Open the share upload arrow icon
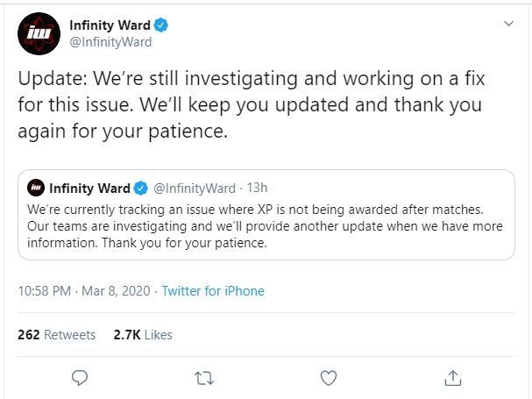The width and height of the screenshot is (532, 399). [453, 378]
